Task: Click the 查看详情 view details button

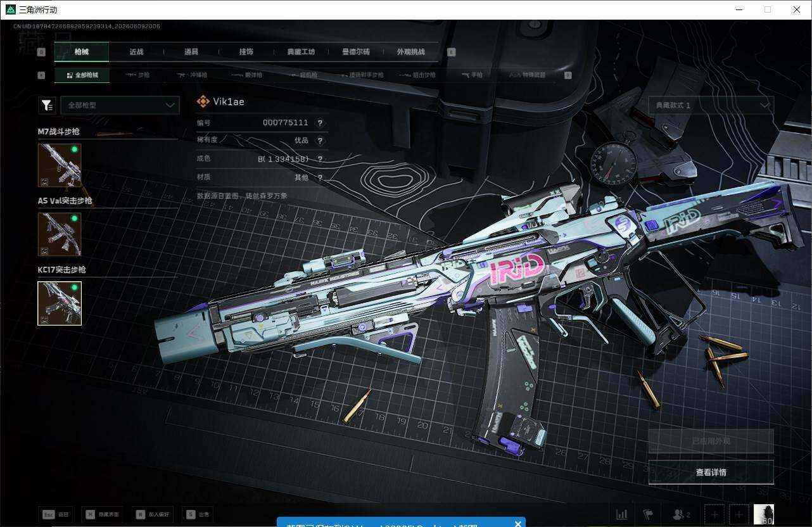Action: (x=711, y=472)
